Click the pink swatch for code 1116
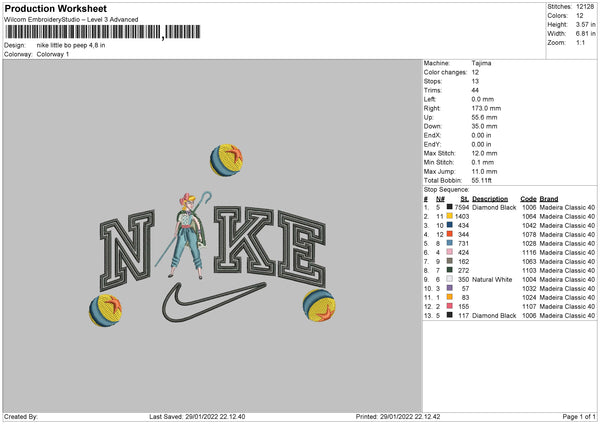The width and height of the screenshot is (600, 424). click(450, 252)
